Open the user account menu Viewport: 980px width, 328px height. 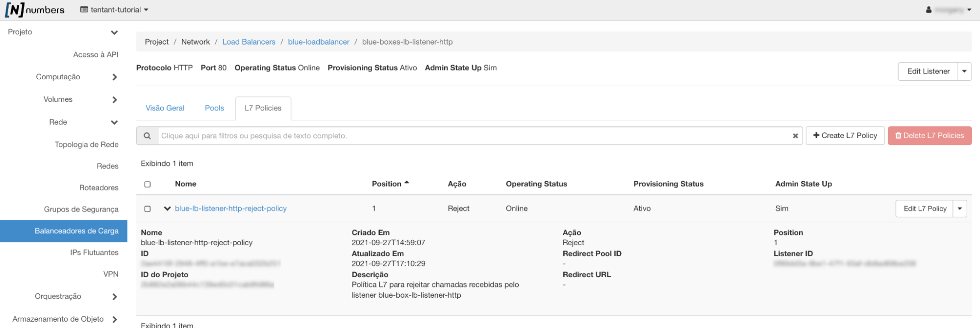[x=949, y=10]
